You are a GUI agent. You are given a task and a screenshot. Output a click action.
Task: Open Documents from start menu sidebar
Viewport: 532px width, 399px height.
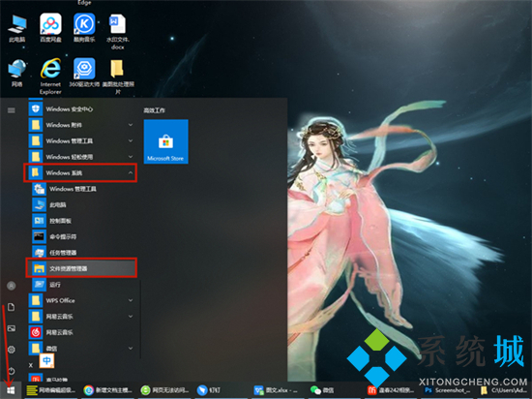tap(12, 307)
